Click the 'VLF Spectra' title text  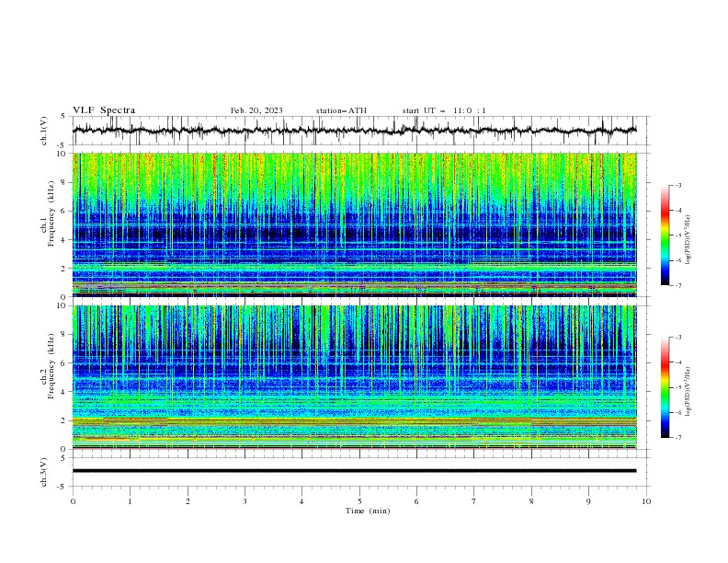(x=104, y=110)
